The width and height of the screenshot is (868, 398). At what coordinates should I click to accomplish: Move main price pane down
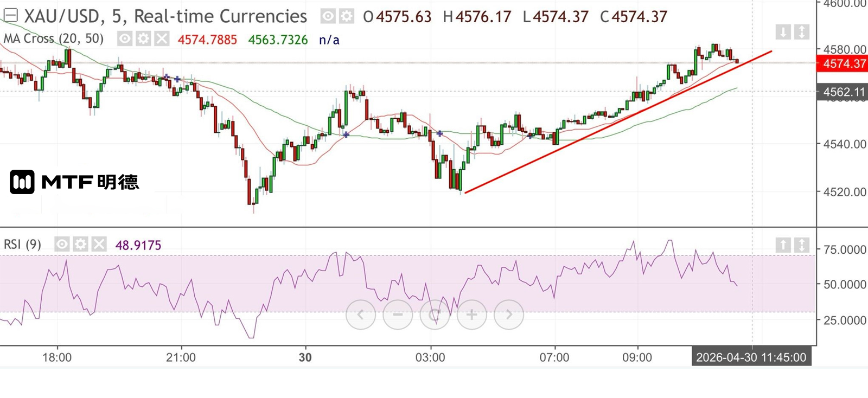[x=783, y=32]
